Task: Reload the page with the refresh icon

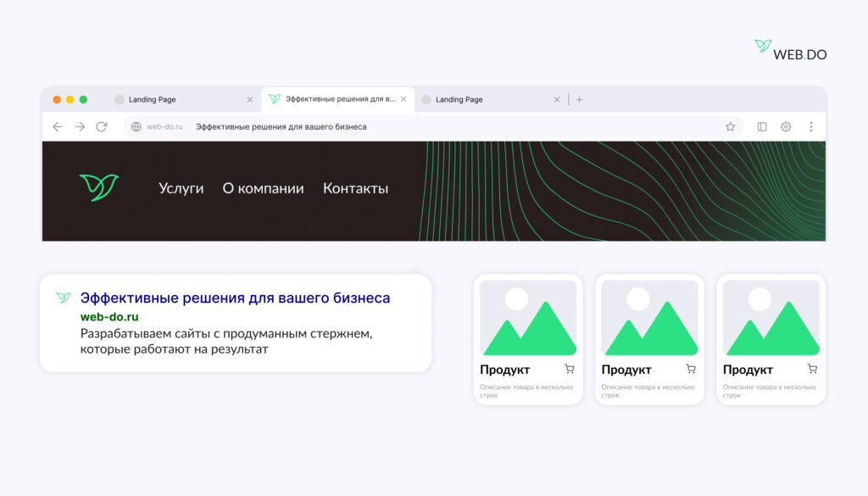Action: [102, 127]
